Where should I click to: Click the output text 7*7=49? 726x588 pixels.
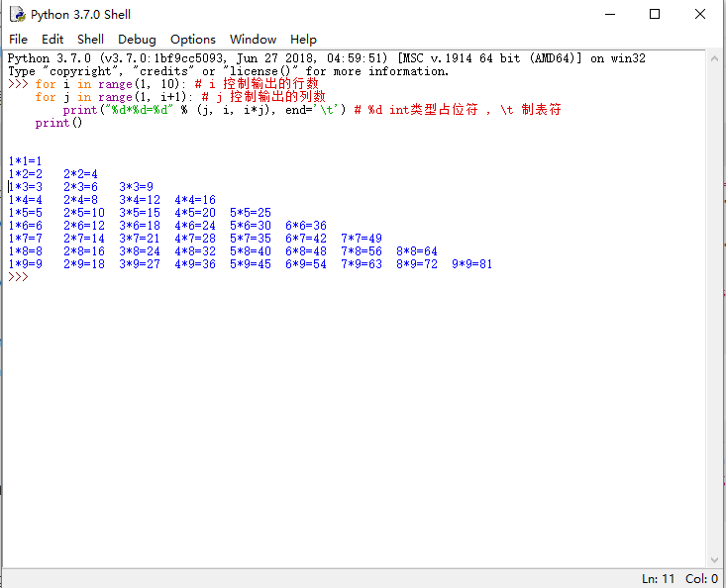pos(362,239)
